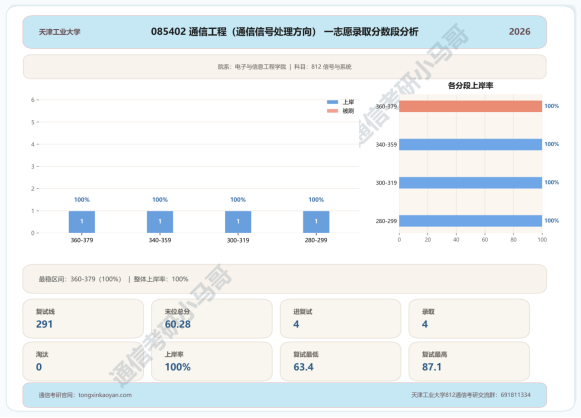Click 100% label above the 280-299 bar
The height and width of the screenshot is (418, 581).
(x=316, y=200)
